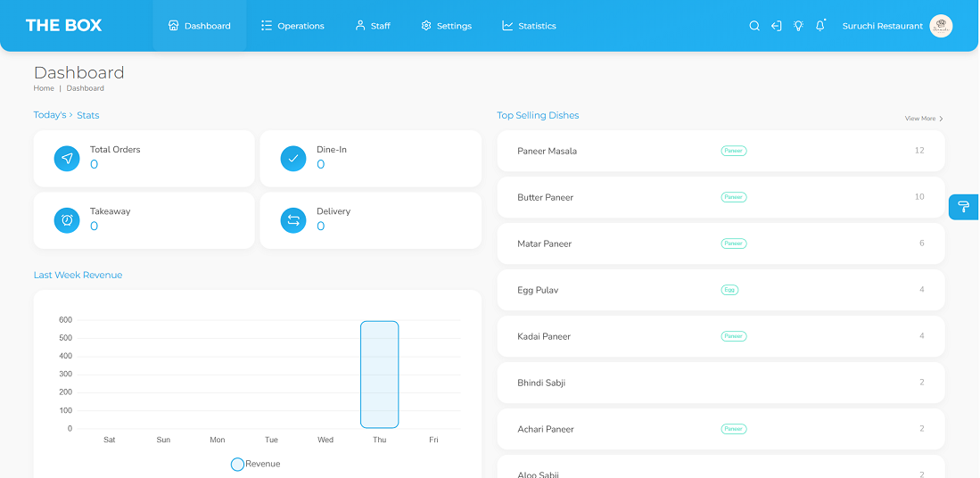Open the Staff menu
Image resolution: width=980 pixels, height=478 pixels.
pos(373,26)
